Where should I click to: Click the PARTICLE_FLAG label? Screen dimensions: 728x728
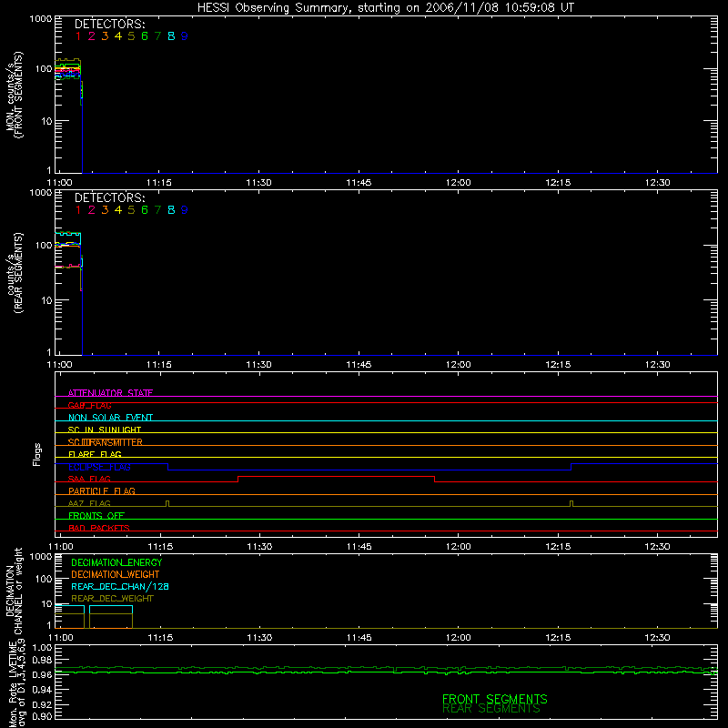coord(102,490)
